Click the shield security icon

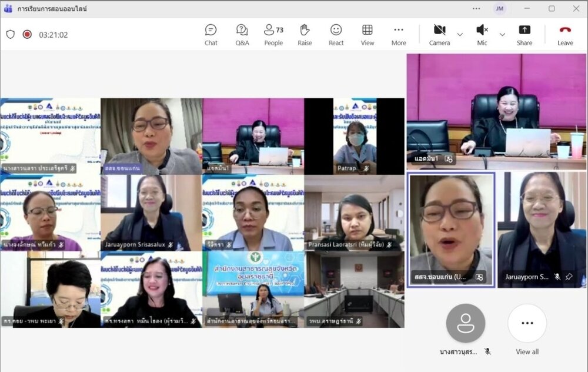11,35
